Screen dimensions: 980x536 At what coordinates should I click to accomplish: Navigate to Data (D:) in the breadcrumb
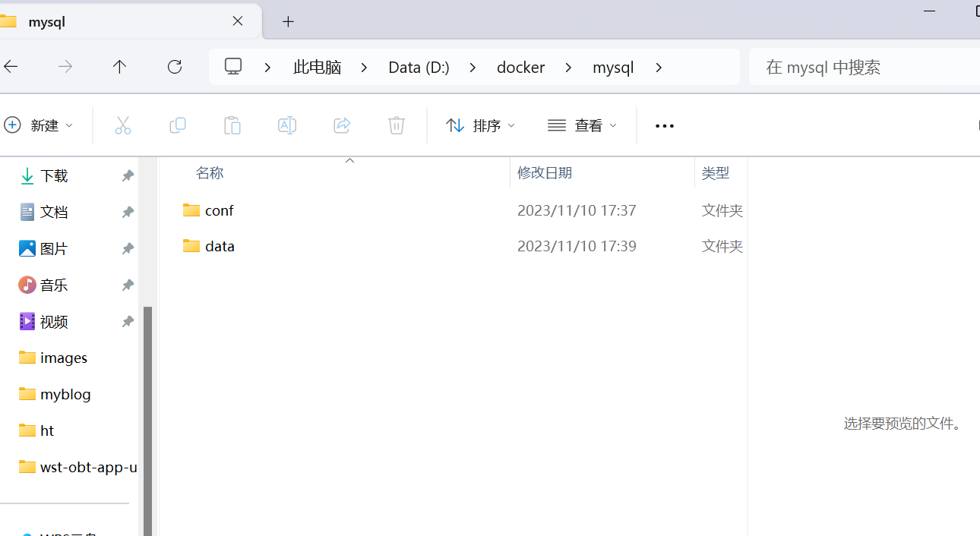419,67
